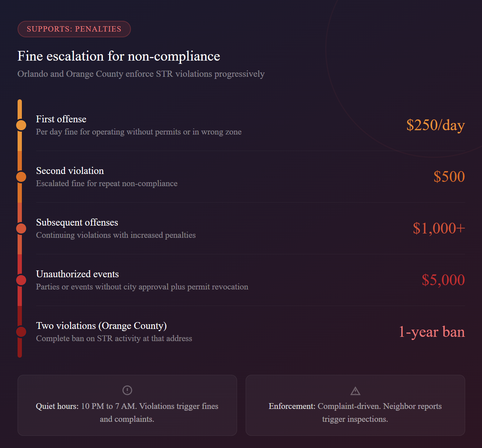
Task: Click the circled exclamation icon above Quiet hours
Action: [127, 390]
